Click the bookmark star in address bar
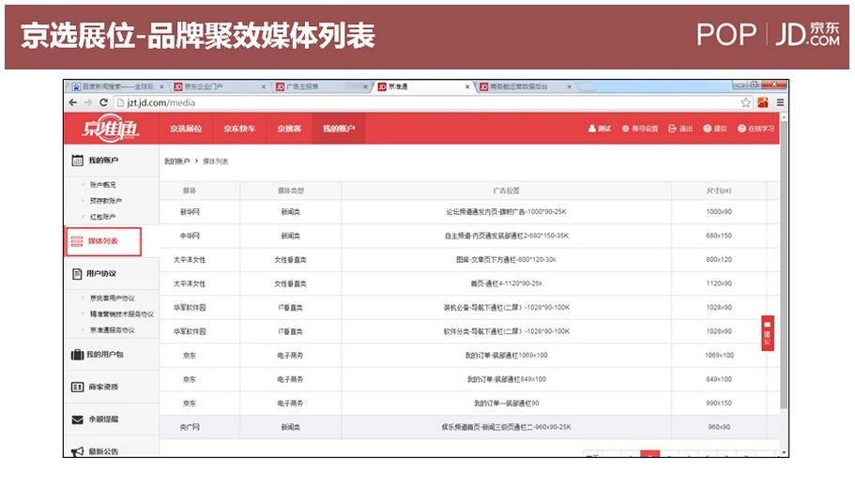Image resolution: width=855 pixels, height=504 pixels. coord(746,102)
